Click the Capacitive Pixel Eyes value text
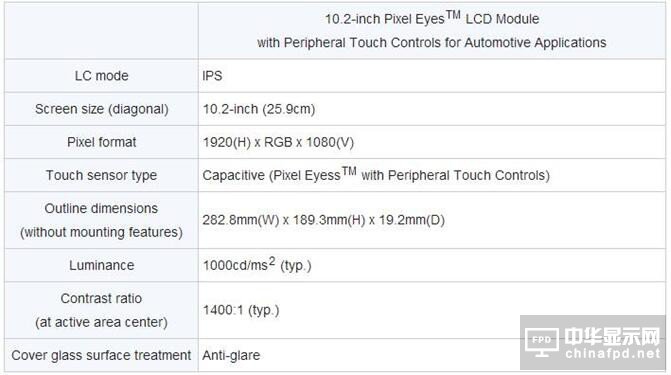The width and height of the screenshot is (671, 375). (376, 174)
